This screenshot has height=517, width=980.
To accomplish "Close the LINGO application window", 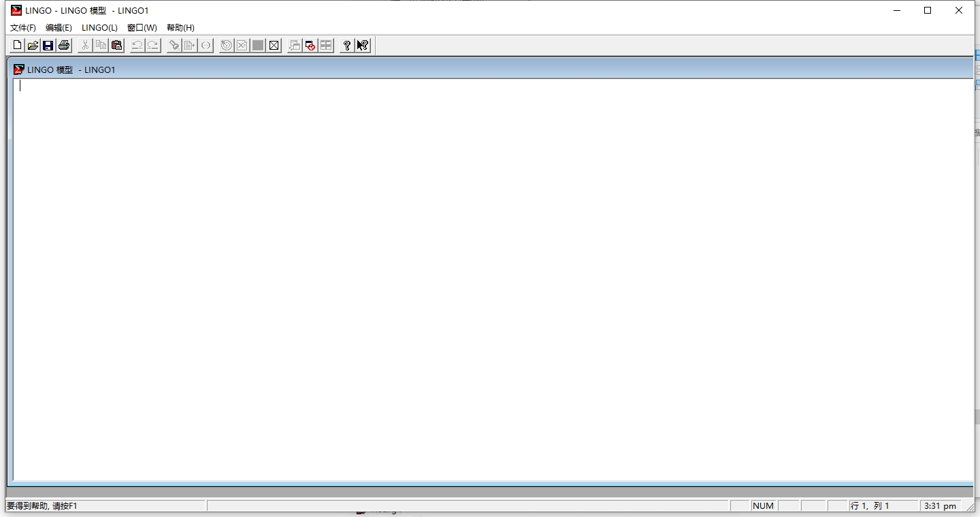I will click(x=959, y=10).
